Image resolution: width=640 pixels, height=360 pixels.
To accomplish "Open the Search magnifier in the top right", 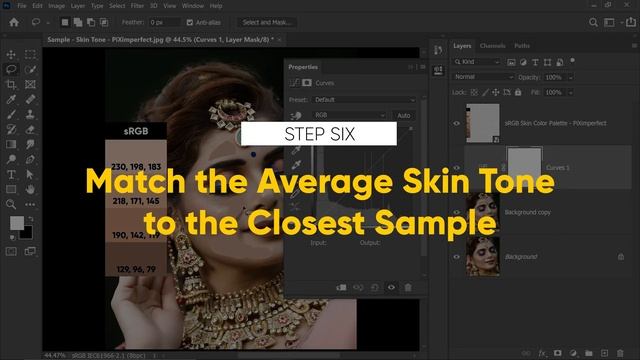I will (x=593, y=22).
